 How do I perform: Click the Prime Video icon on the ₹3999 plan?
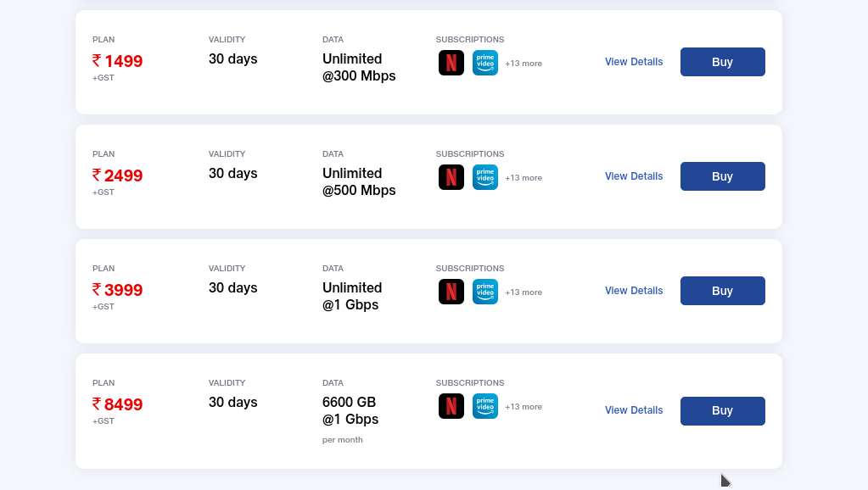tap(485, 292)
